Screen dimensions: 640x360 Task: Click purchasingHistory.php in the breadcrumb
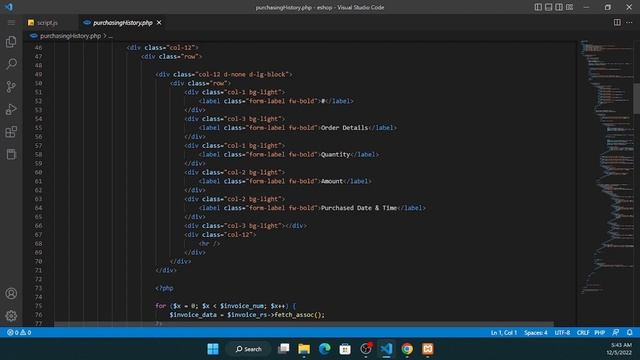click(70, 36)
